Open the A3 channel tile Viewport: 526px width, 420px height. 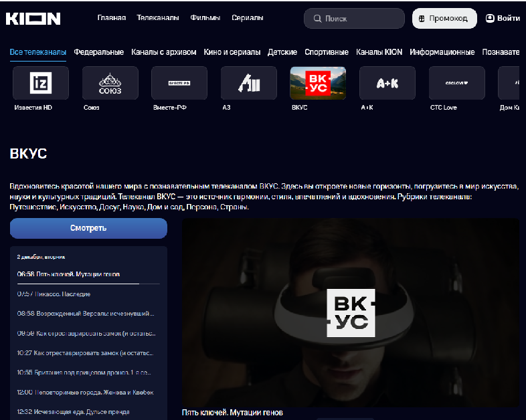(248, 83)
